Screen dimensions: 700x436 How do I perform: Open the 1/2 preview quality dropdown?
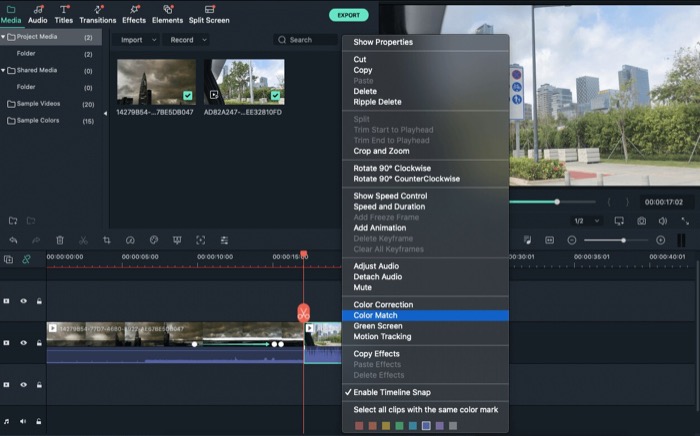pos(586,221)
